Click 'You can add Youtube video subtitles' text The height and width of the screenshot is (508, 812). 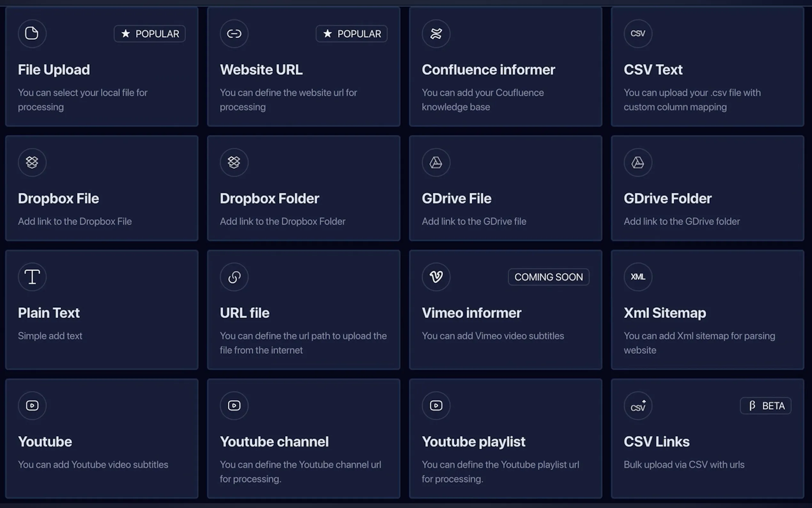[93, 465]
